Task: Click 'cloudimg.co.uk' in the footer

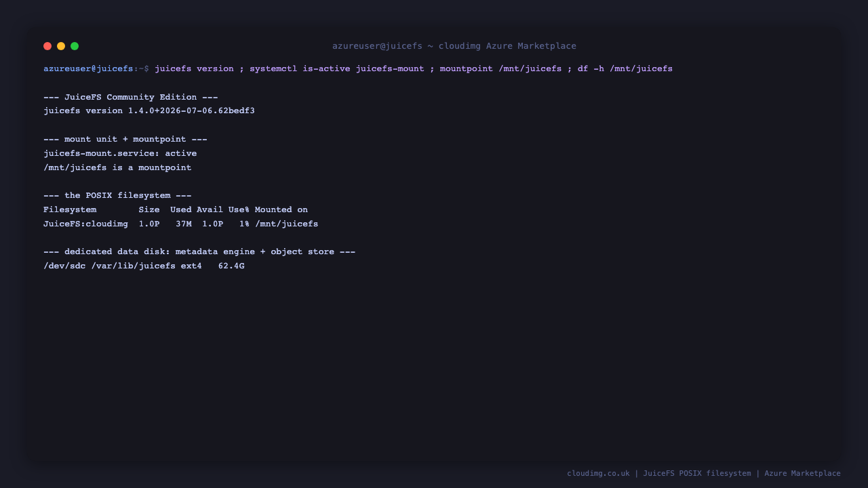Action: tap(598, 473)
